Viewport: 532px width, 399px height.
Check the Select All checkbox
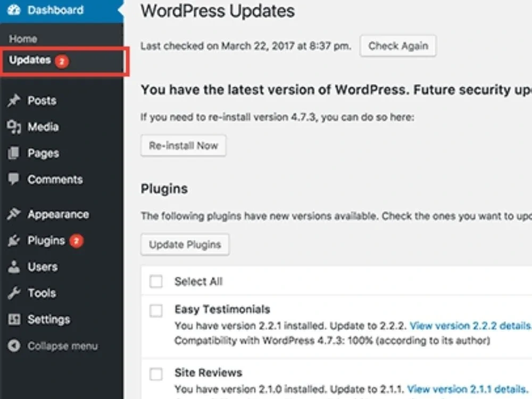[156, 281]
